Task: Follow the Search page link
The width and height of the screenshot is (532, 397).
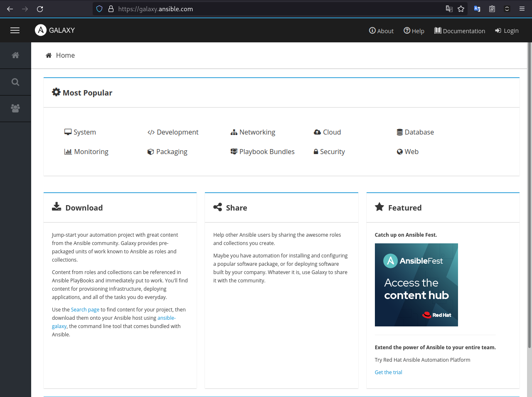Action: pyautogui.click(x=85, y=309)
